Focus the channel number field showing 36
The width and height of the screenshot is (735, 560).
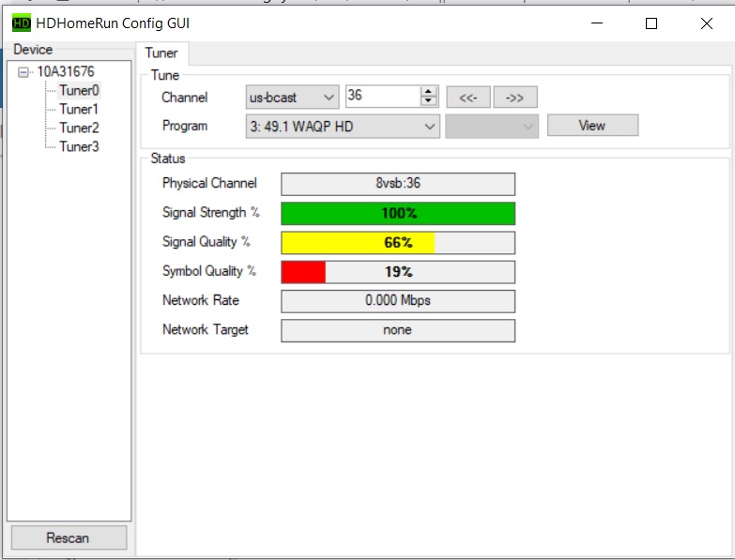click(x=383, y=96)
